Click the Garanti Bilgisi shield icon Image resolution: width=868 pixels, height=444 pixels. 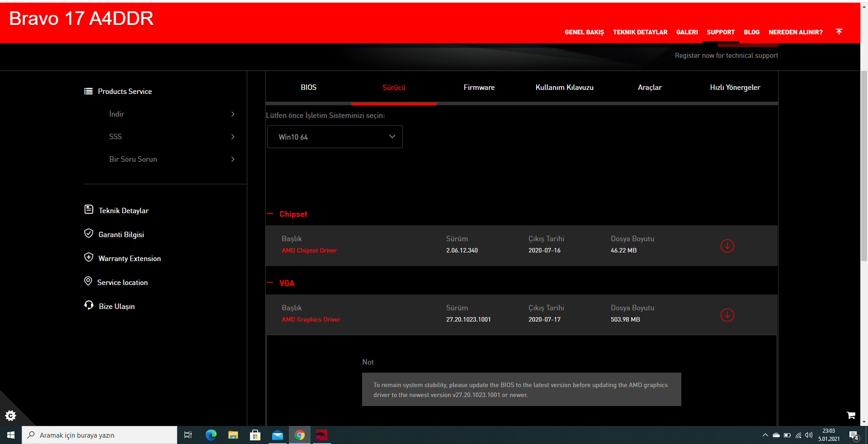pos(89,233)
